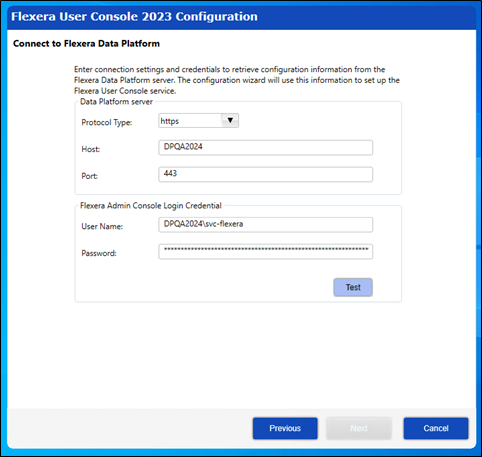Image resolution: width=482 pixels, height=457 pixels.
Task: Click the disabled Next button
Action: pyautogui.click(x=359, y=428)
